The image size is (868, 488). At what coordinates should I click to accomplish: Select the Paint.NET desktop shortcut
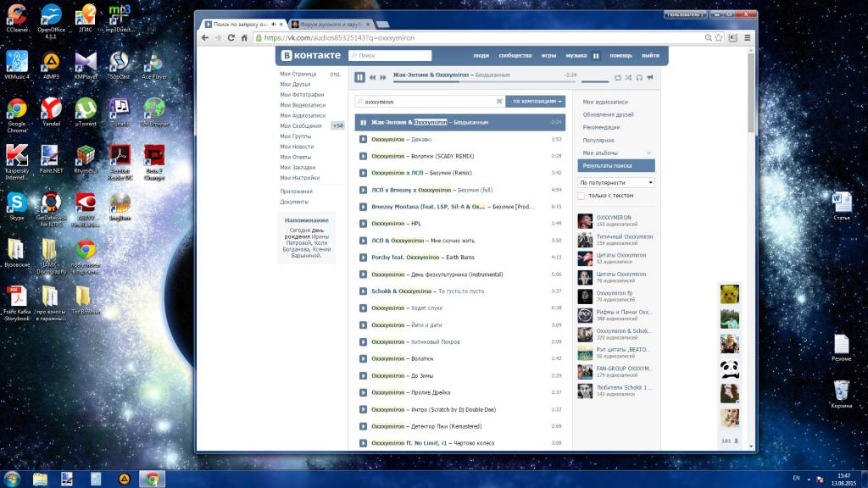51,159
